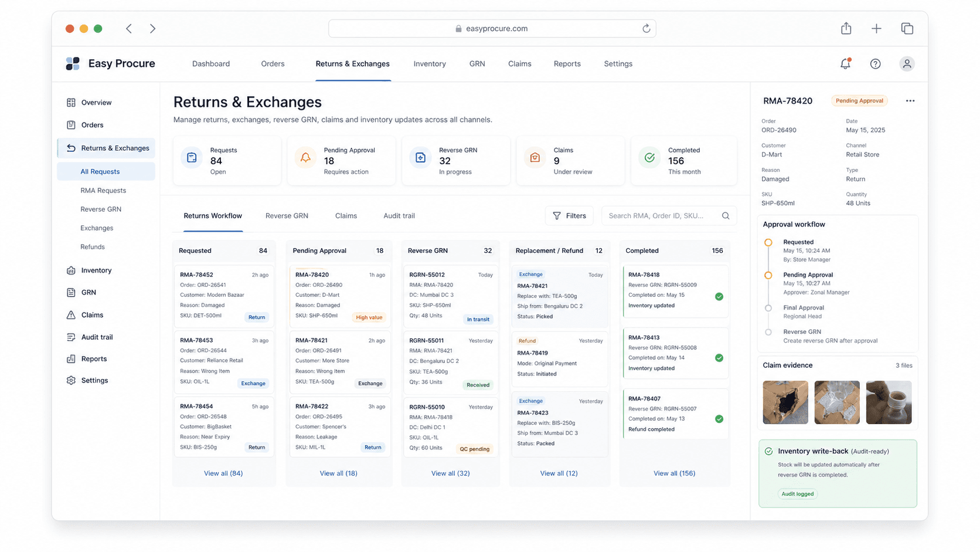Screen dimensions: 980x552
Task: Click the Overview grid icon in sidebar
Action: click(x=71, y=103)
